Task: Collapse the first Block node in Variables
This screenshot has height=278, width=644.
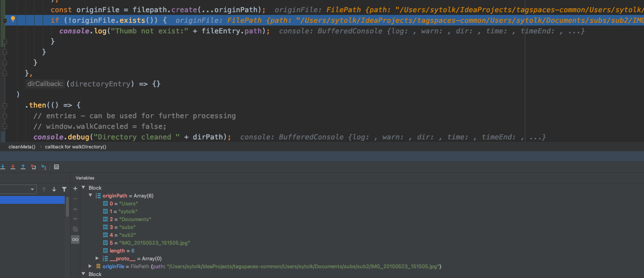Action: [x=83, y=188]
